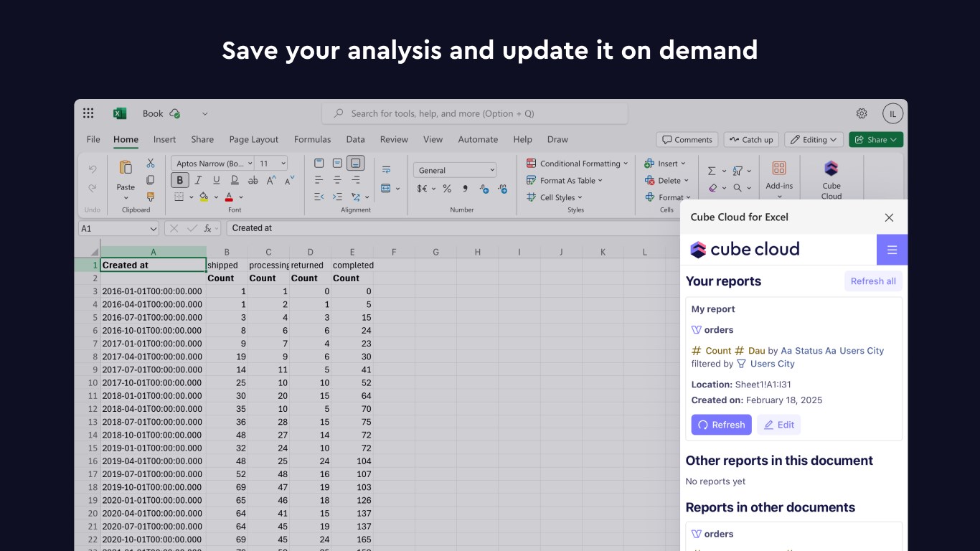The image size is (980, 551).
Task: Switch to the Page Layout tab
Action: click(x=254, y=139)
